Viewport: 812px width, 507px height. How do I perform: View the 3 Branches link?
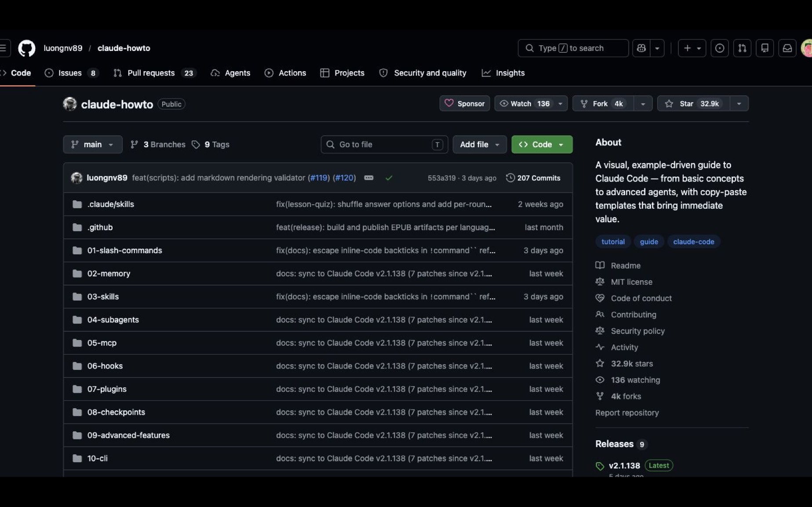pyautogui.click(x=158, y=145)
